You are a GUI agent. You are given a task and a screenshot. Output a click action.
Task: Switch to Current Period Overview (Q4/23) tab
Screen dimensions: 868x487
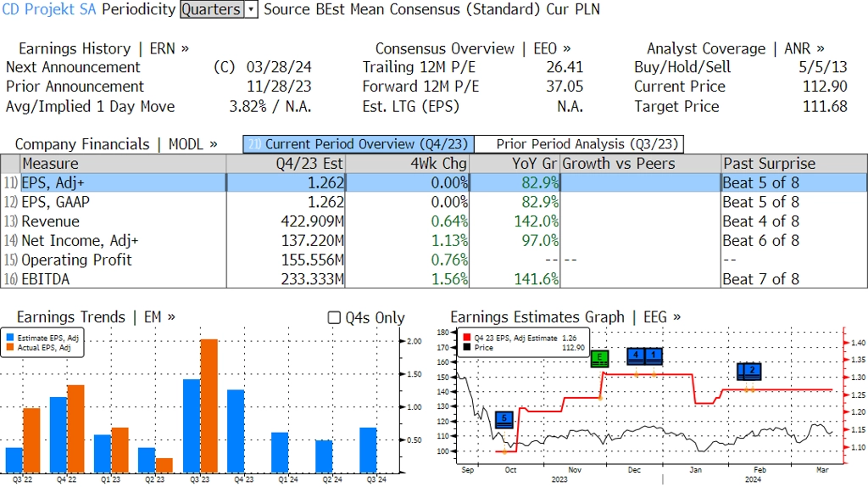point(359,144)
